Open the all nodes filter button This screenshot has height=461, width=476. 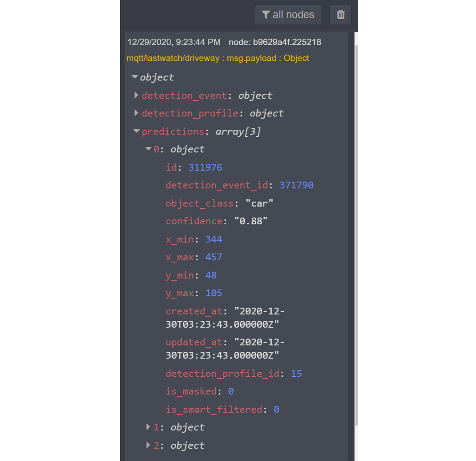tap(288, 14)
